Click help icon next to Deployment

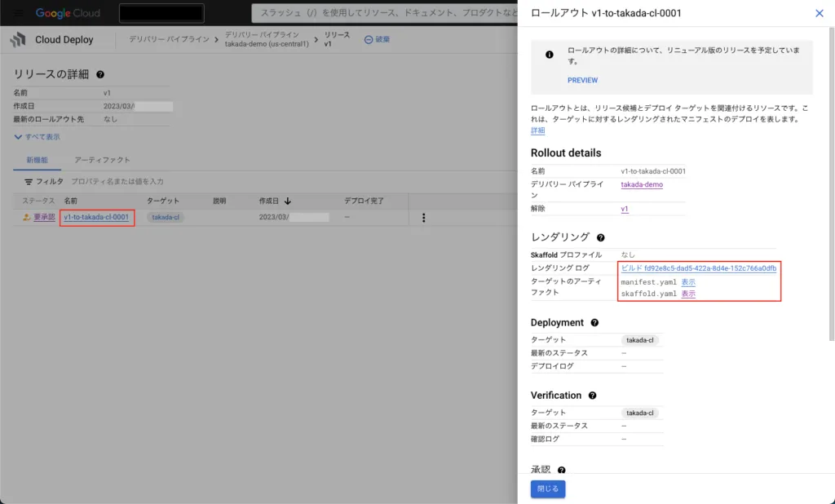click(x=594, y=323)
